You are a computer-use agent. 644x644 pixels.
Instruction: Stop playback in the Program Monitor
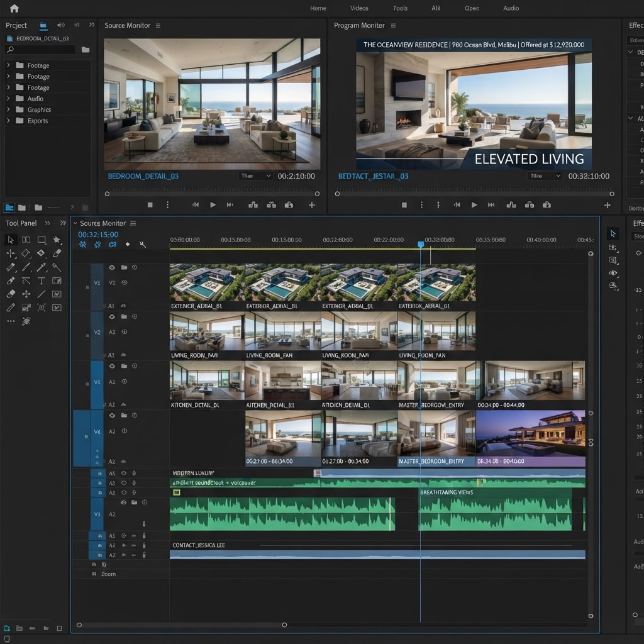(404, 204)
